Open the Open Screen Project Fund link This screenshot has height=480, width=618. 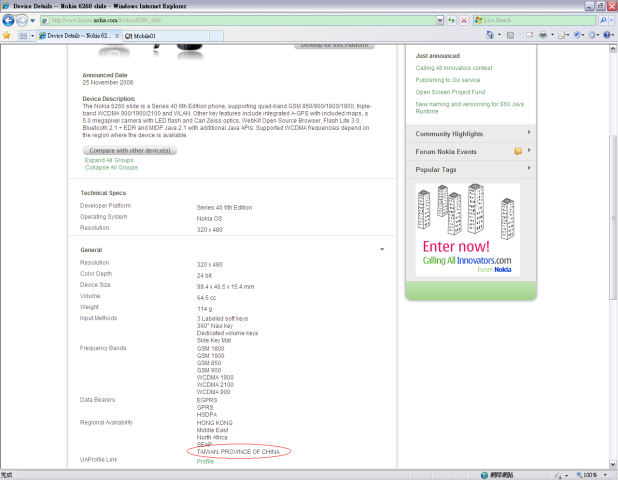point(450,92)
